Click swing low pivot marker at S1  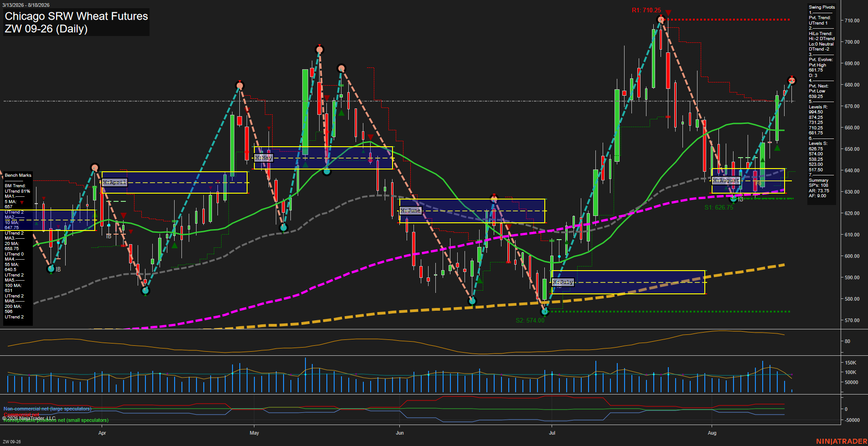[x=734, y=199]
